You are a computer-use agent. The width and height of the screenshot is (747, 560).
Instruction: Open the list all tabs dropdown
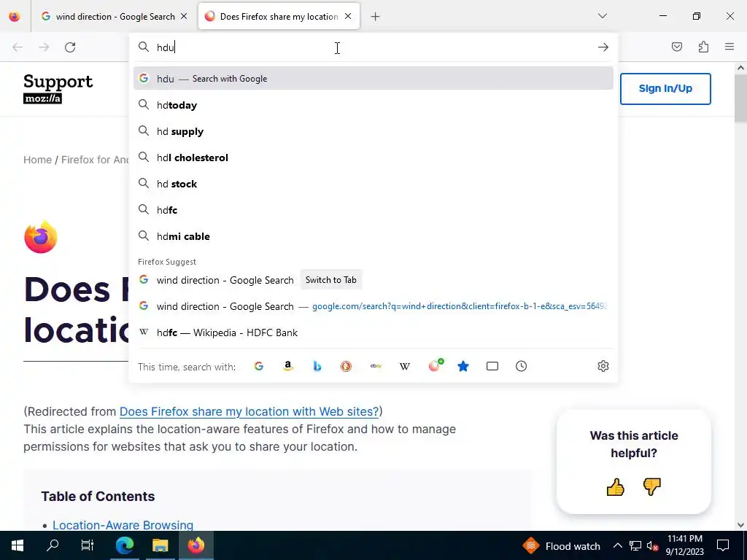click(602, 16)
